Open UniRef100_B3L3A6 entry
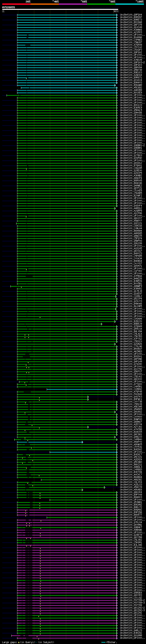This screenshot has height=644, width=146. pos(131,545)
